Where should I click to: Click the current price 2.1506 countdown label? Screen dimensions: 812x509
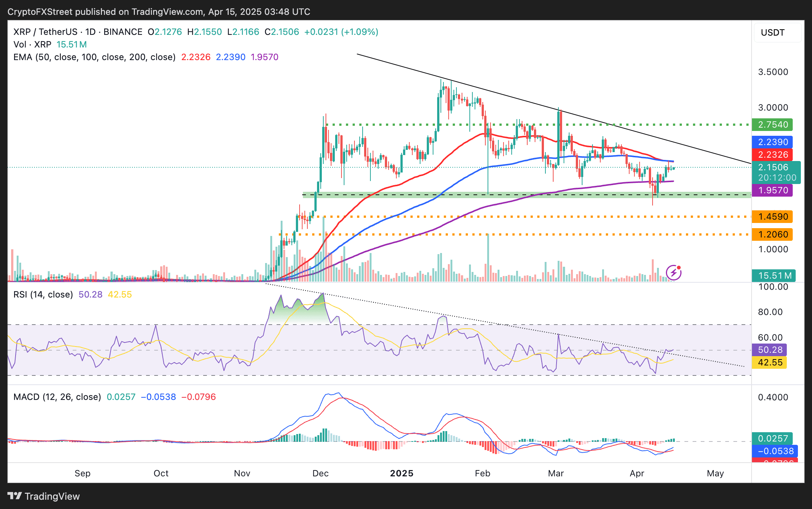tap(776, 173)
